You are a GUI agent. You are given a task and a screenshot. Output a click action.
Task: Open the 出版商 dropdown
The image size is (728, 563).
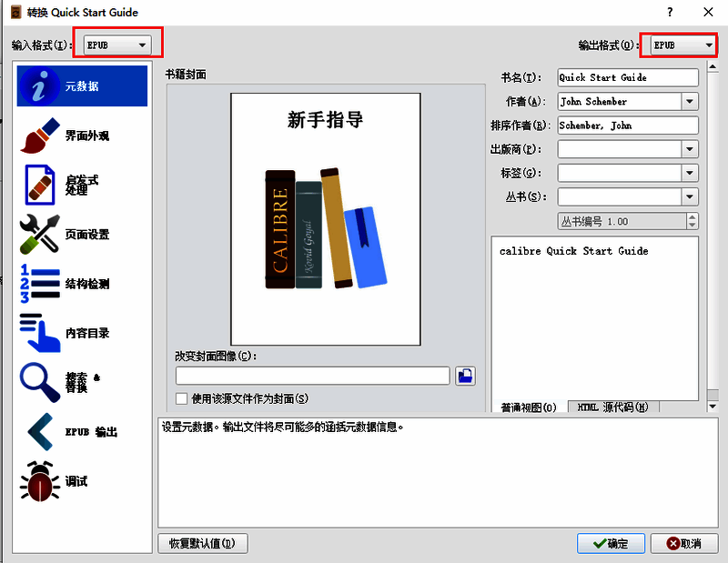(x=692, y=148)
